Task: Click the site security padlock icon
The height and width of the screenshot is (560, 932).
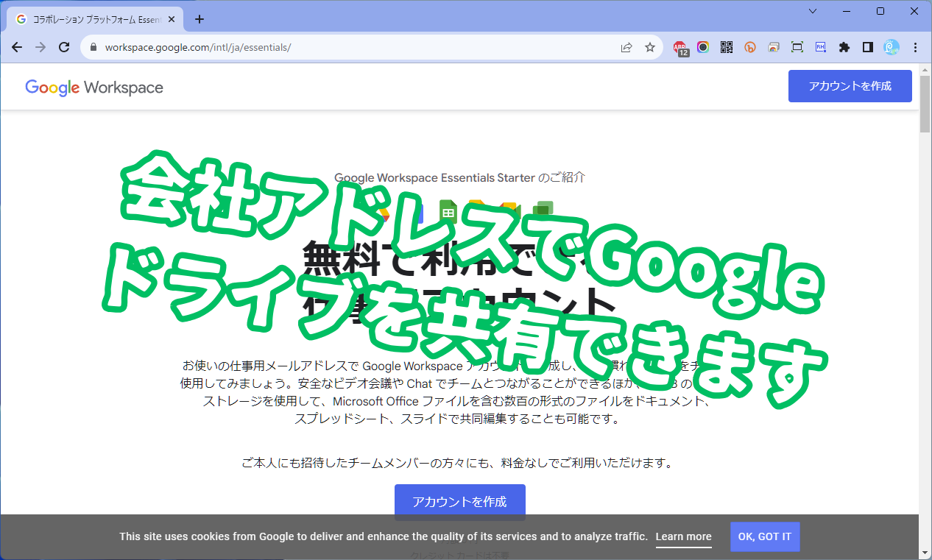Action: coord(93,46)
